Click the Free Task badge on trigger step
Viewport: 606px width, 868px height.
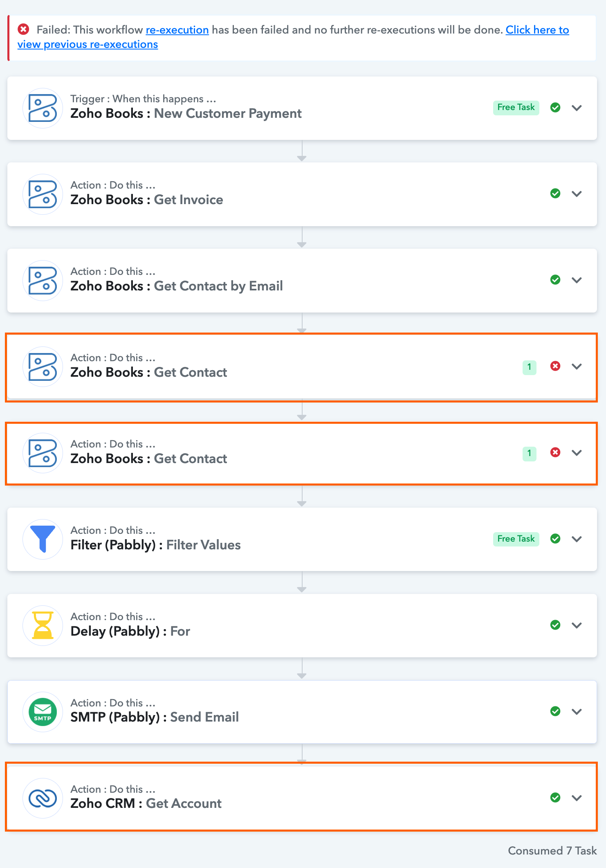pyautogui.click(x=516, y=107)
